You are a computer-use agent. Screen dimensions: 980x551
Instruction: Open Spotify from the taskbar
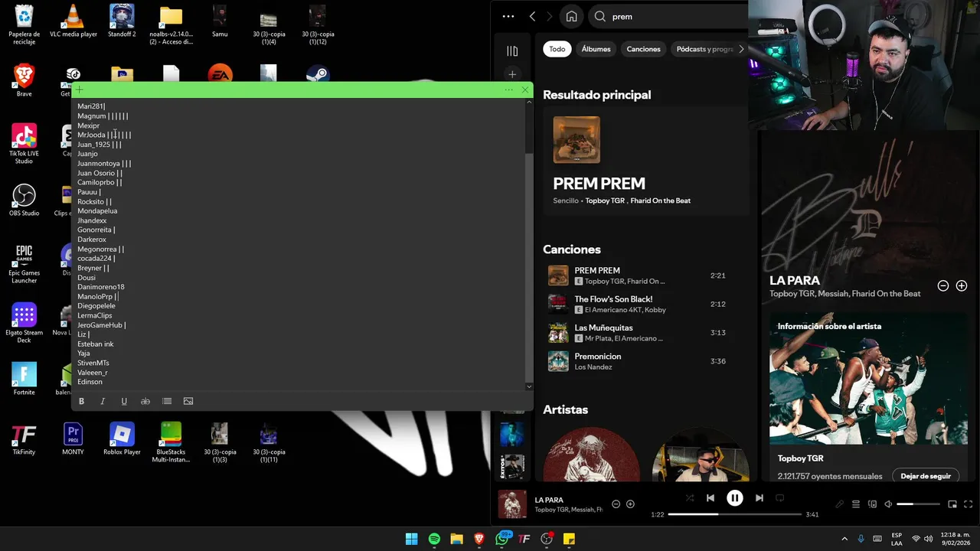pyautogui.click(x=434, y=539)
